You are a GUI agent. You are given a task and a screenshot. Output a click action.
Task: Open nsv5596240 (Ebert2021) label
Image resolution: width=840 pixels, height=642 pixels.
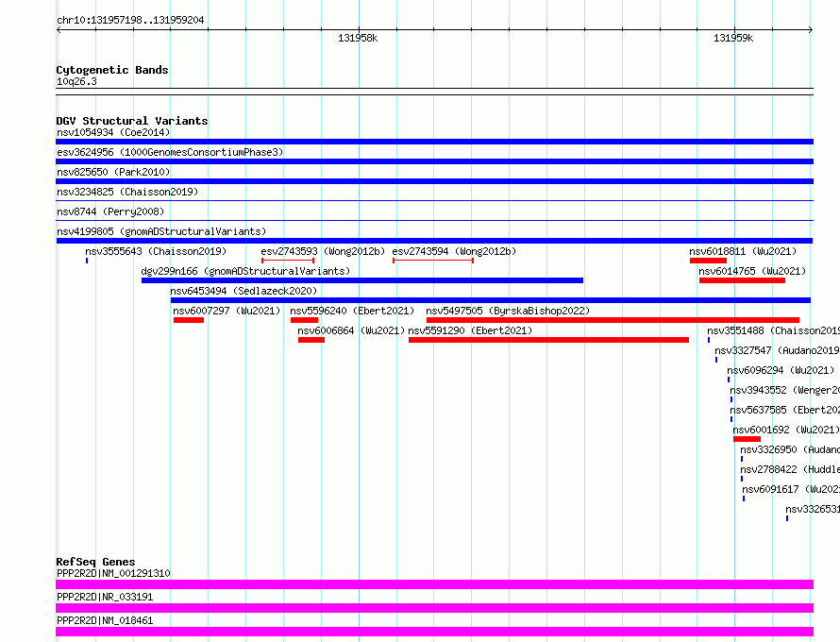(x=352, y=311)
